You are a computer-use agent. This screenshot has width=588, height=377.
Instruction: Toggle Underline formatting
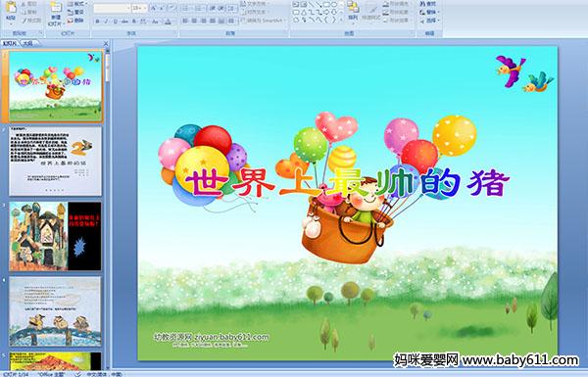point(115,22)
